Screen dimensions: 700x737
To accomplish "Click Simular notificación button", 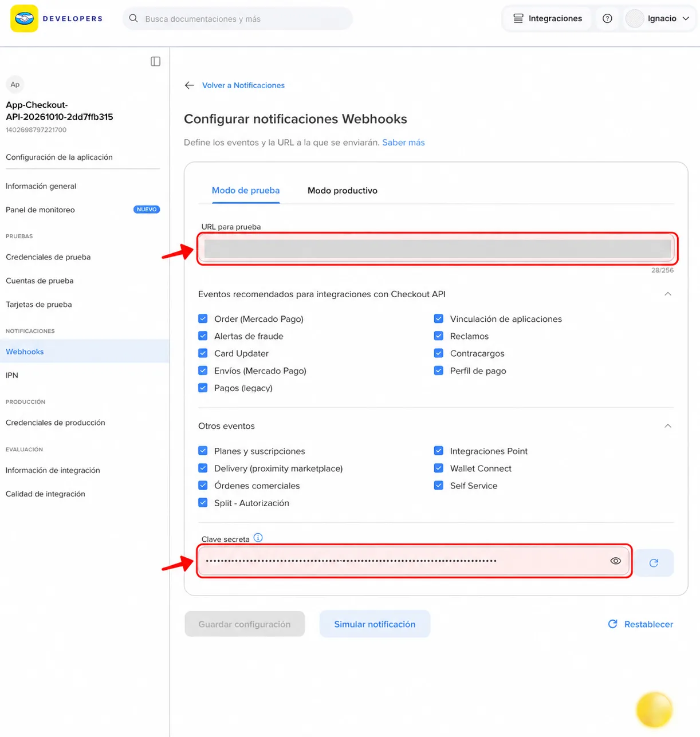I will [x=375, y=624].
